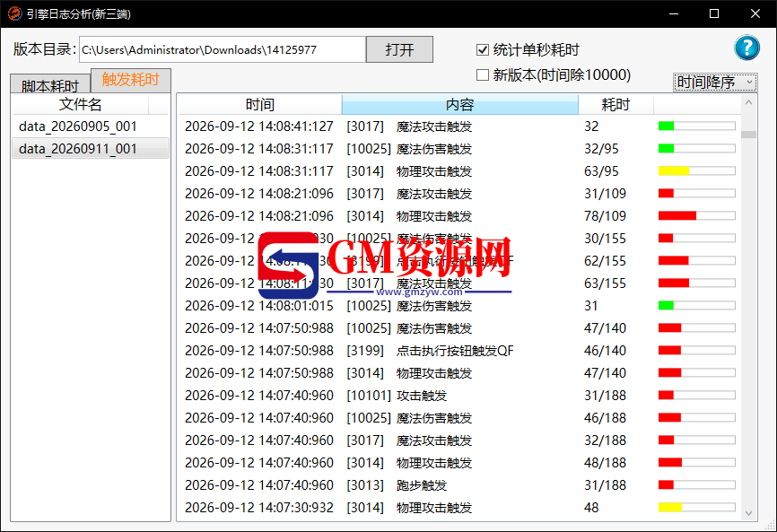Select the 触发耗时 tab
Viewport: 777px width, 532px height.
(x=131, y=80)
